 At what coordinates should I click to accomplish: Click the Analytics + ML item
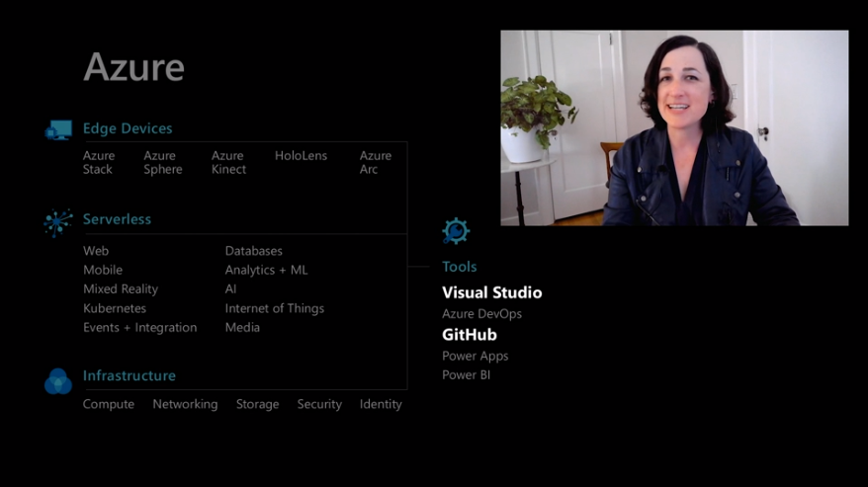click(266, 270)
